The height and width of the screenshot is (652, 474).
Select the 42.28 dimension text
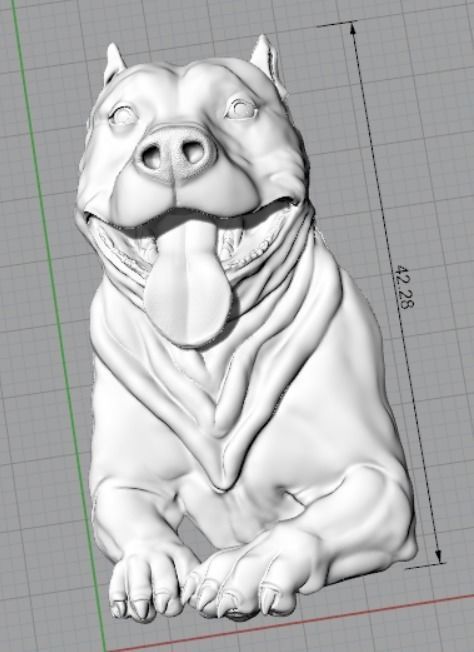[403, 286]
